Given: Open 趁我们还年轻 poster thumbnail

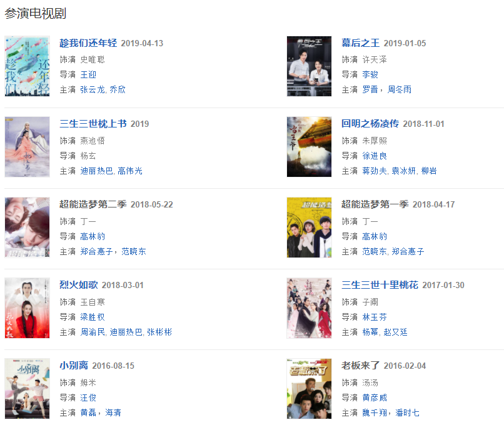Looking at the screenshot, I should coord(28,66).
